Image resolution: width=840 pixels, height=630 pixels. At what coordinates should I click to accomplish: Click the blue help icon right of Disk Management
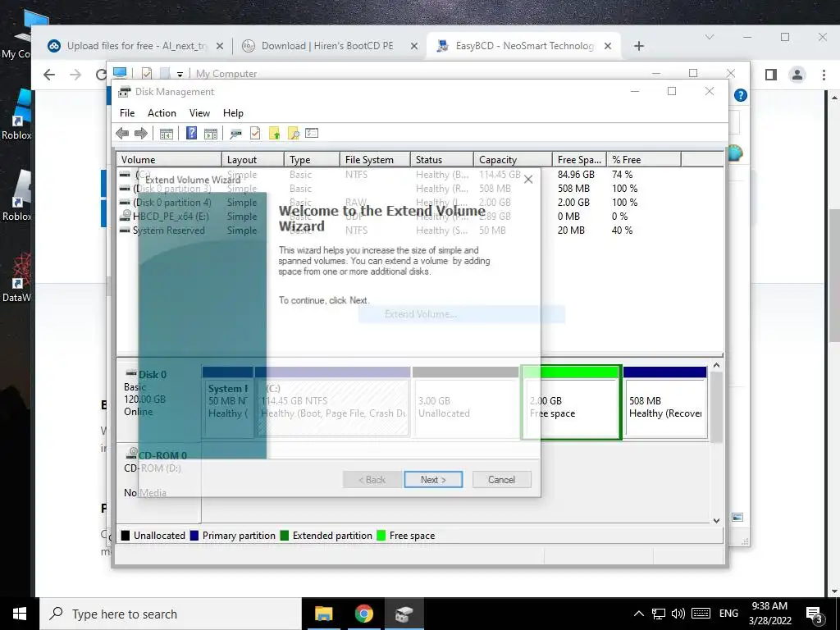click(741, 95)
